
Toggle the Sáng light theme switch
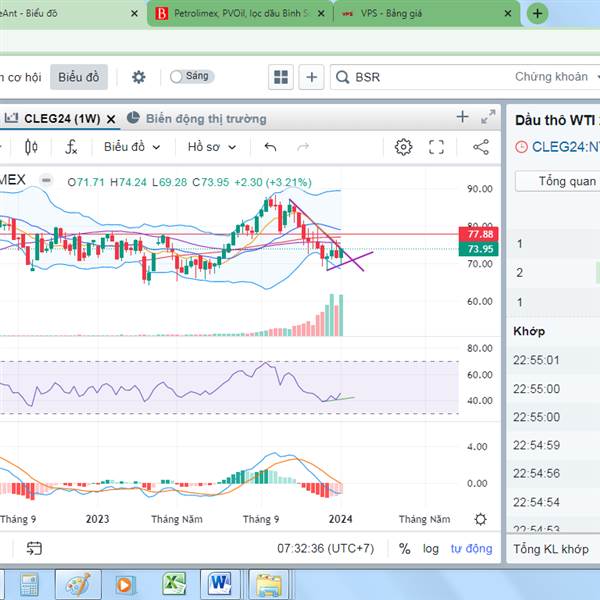[192, 76]
